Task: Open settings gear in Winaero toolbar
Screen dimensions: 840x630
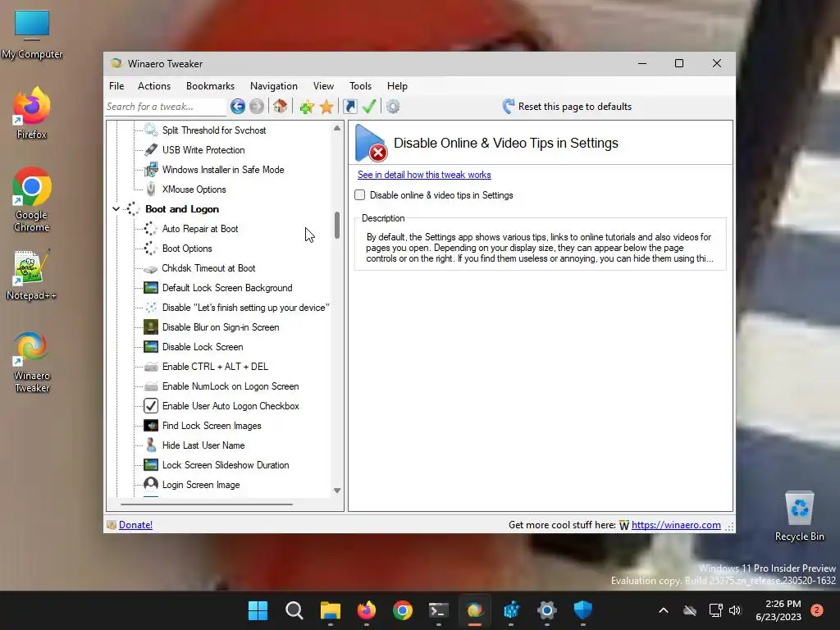Action: click(x=393, y=107)
